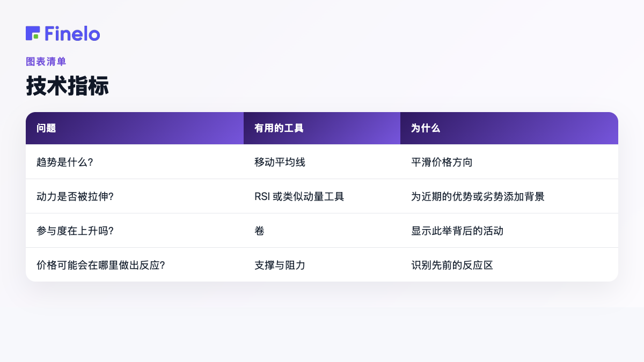The width and height of the screenshot is (644, 362).
Task: Click the 技术指标 heading
Action: [67, 86]
